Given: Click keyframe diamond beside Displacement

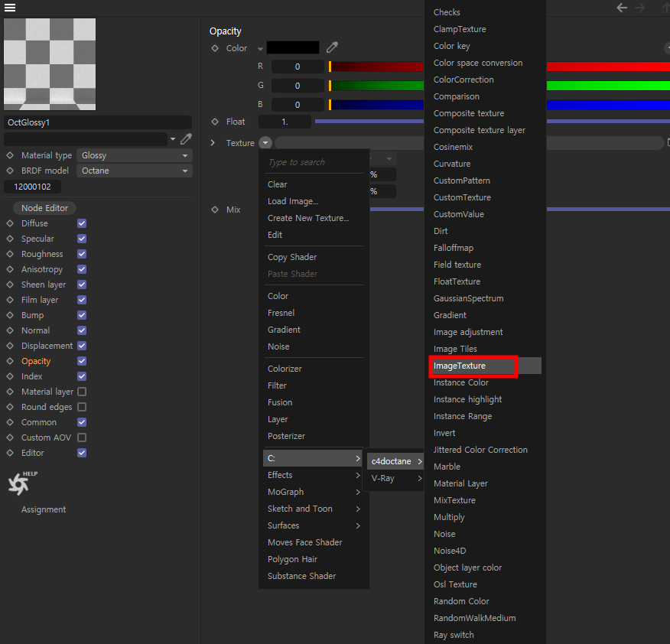Looking at the screenshot, I should tap(10, 346).
